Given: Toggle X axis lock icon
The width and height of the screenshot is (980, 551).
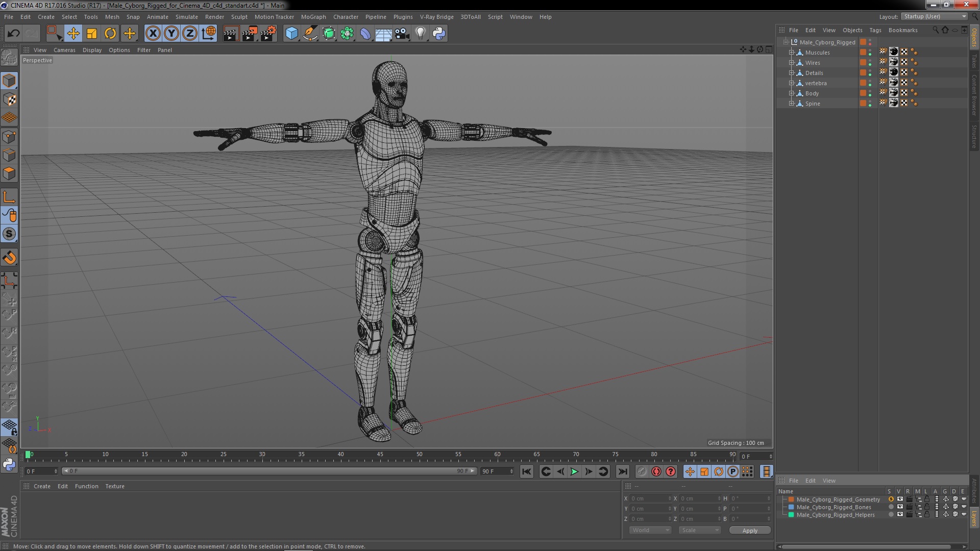Looking at the screenshot, I should [x=153, y=34].
